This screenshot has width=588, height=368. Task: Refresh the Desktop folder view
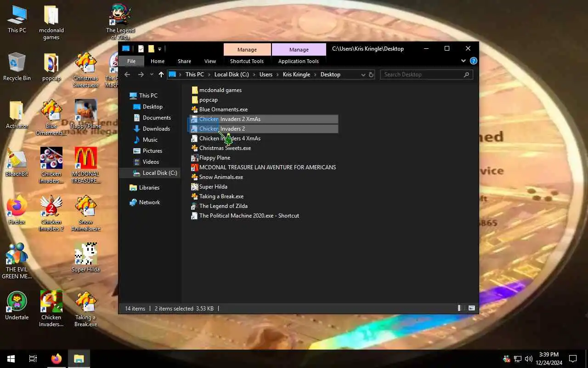click(371, 75)
